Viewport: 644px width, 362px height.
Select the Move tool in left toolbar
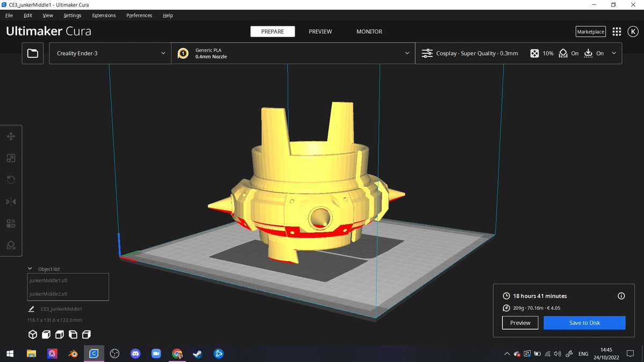pos(10,137)
